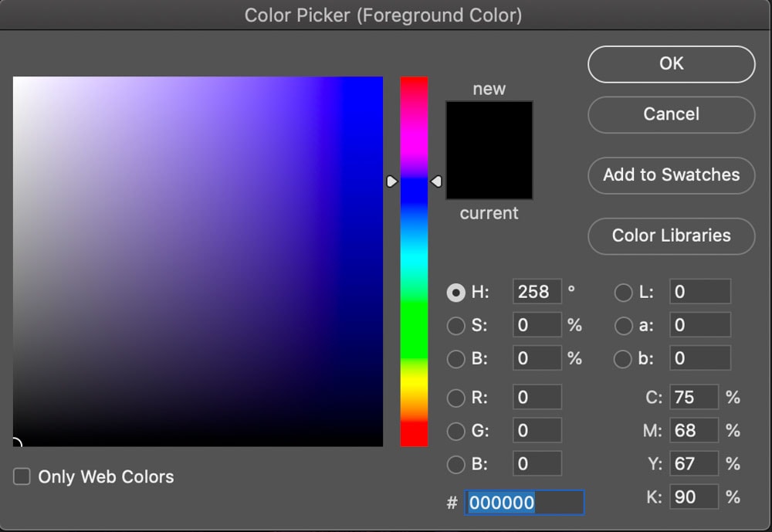
Task: Select the RGB B (blue) radio button
Action: 456,464
